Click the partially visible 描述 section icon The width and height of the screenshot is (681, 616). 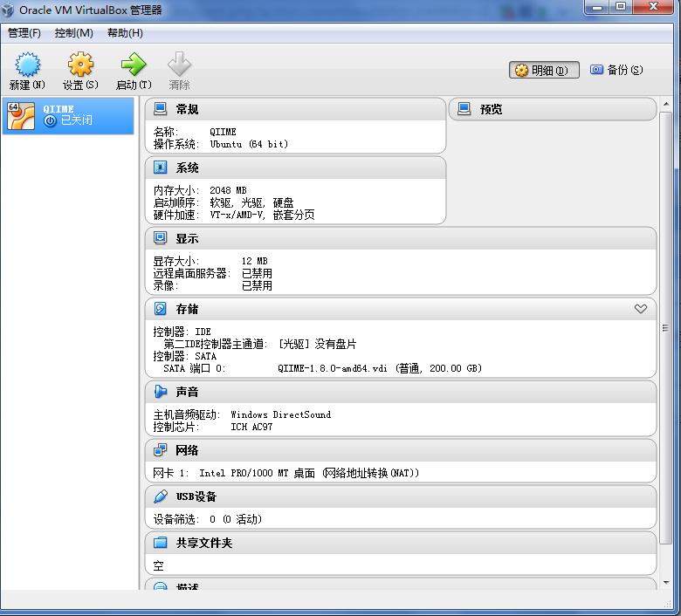coord(161,586)
